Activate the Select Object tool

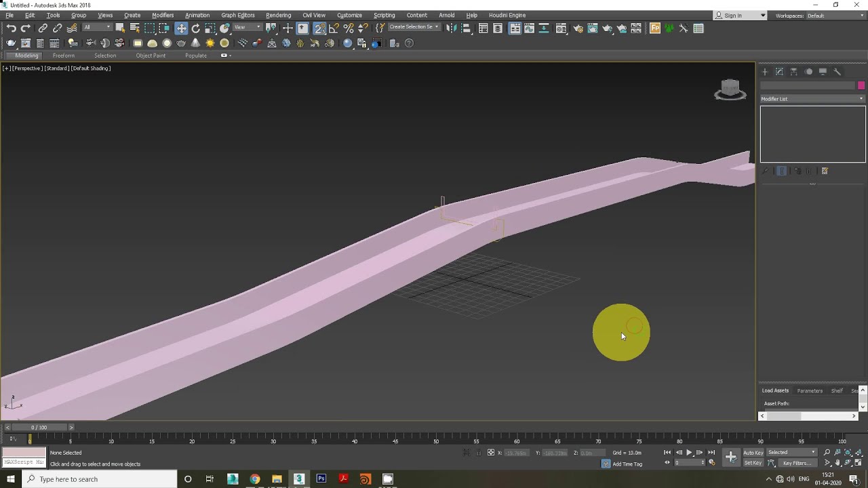(120, 28)
